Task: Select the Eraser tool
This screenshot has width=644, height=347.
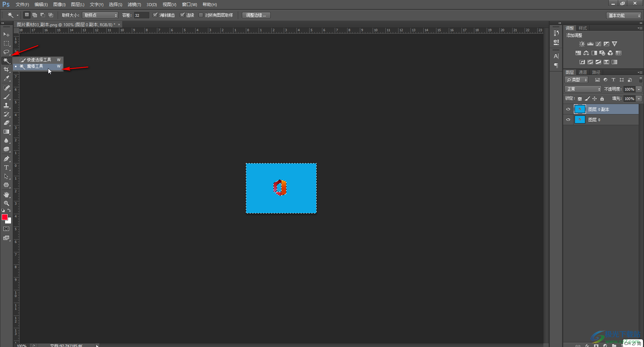Action: (x=6, y=123)
